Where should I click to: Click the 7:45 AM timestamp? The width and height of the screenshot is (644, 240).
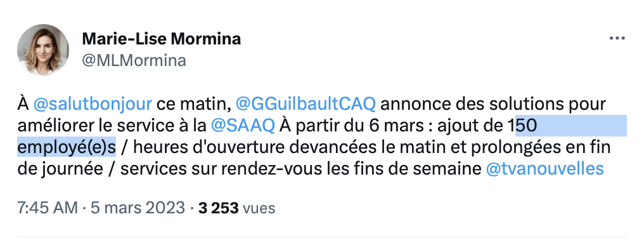[48, 208]
